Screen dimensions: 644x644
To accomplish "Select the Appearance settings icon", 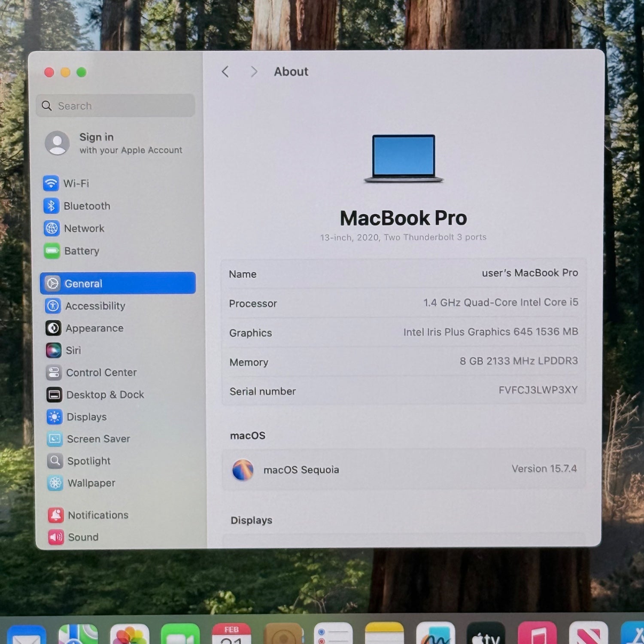I will point(54,328).
